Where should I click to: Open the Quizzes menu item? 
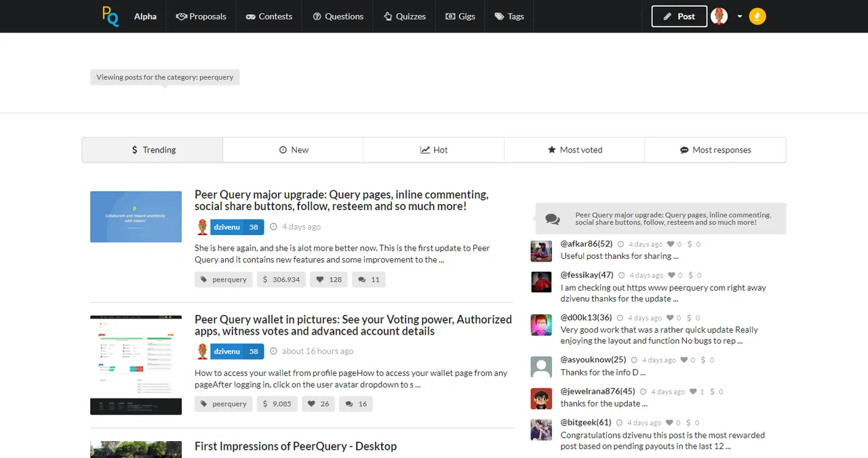click(x=404, y=16)
